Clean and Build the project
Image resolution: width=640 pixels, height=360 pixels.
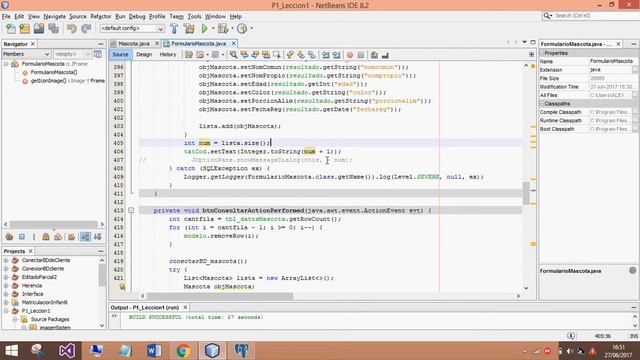(x=189, y=29)
